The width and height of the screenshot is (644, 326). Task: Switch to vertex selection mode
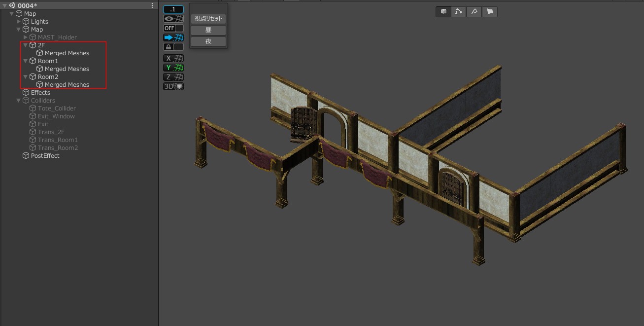point(459,11)
